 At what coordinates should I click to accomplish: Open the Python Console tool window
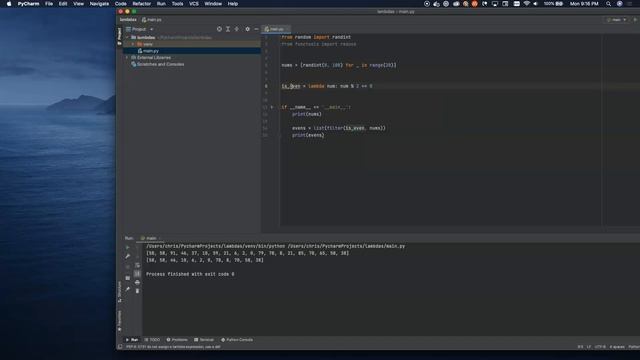237,340
